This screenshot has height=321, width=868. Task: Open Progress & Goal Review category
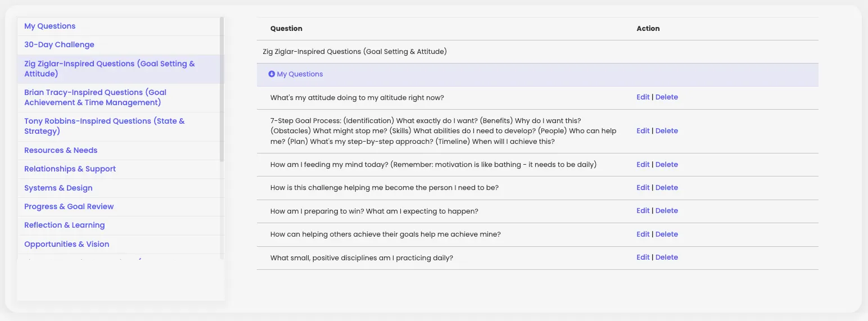pos(69,207)
